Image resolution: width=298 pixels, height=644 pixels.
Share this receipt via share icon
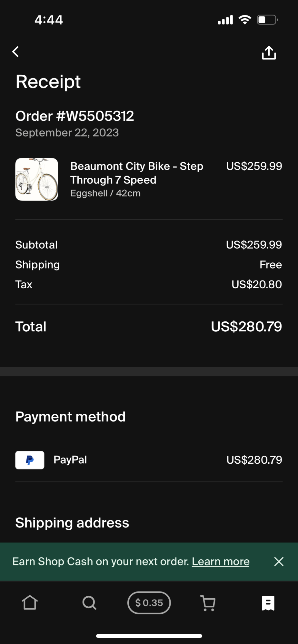269,52
